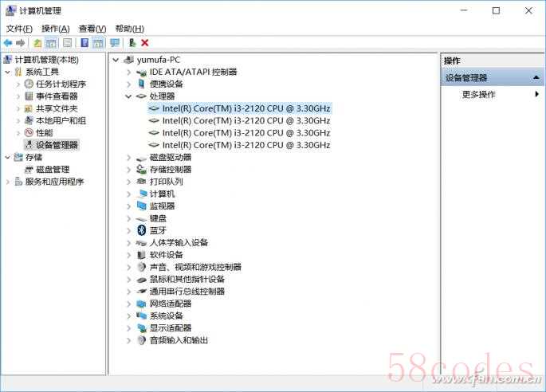
Task: Click the 便携设备 icon
Action: click(x=141, y=84)
